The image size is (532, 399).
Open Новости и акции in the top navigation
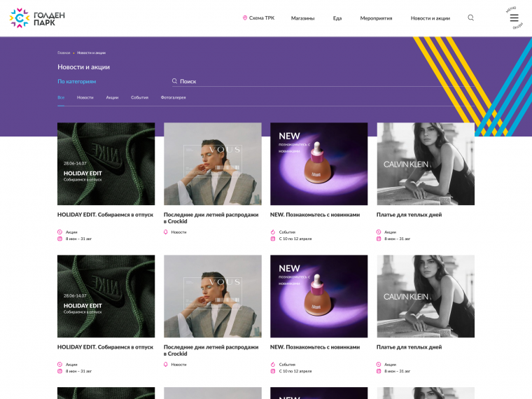point(430,18)
